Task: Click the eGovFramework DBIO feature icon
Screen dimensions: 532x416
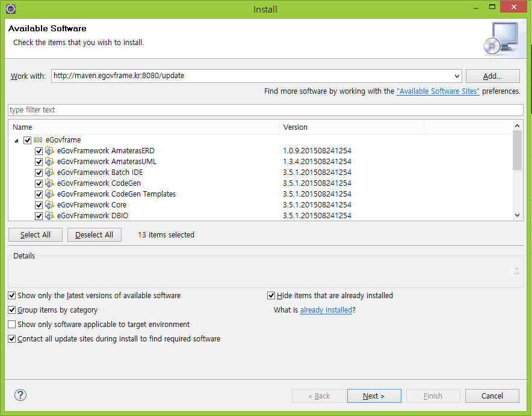Action: point(49,215)
